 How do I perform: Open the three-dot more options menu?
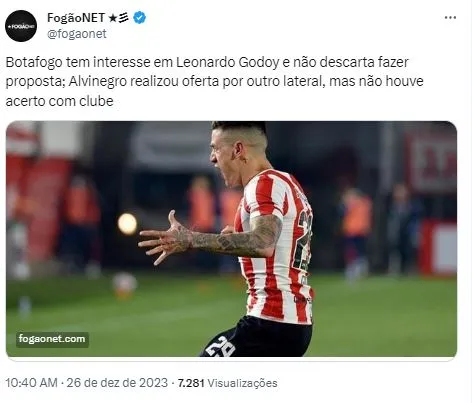(450, 18)
